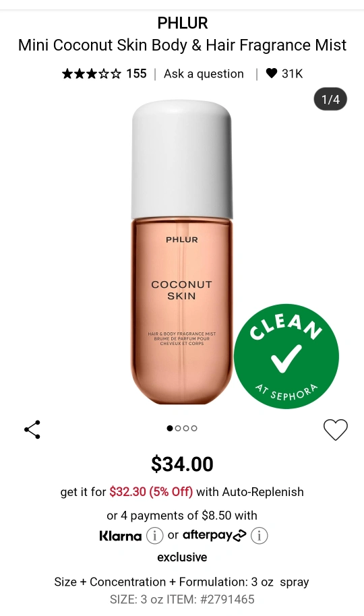Open the star rating reviews
The width and height of the screenshot is (364, 616).
click(x=92, y=73)
